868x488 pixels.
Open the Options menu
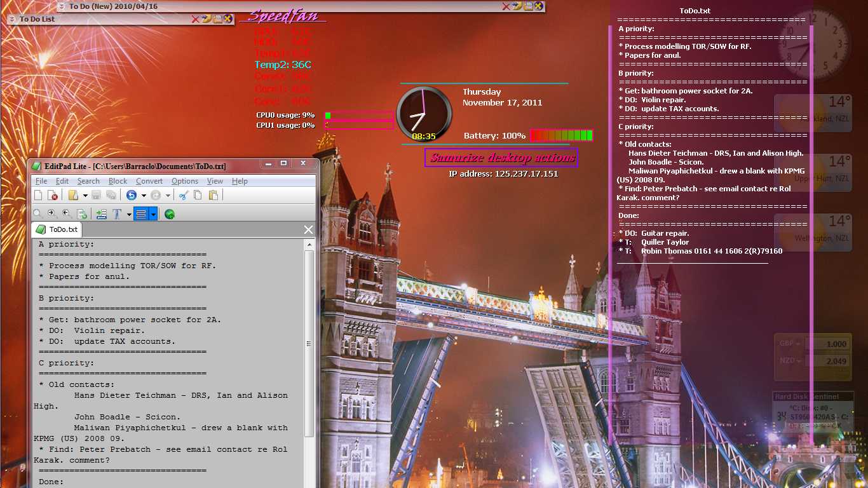(185, 181)
